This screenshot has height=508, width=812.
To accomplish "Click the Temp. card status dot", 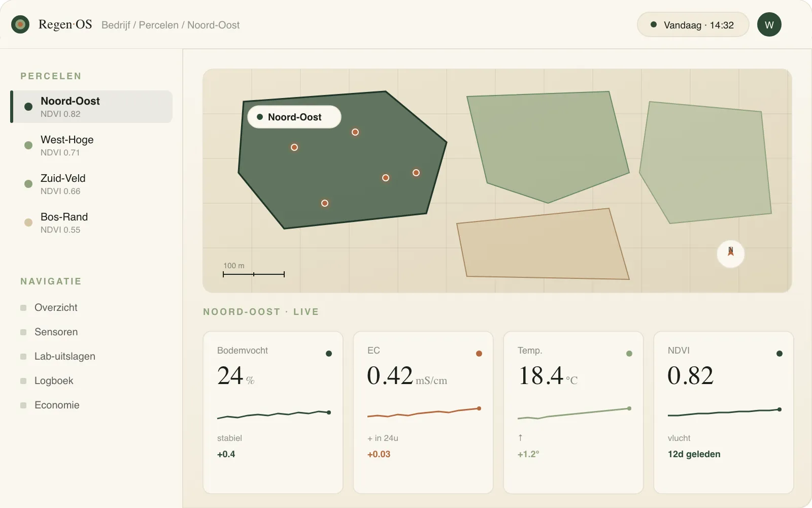I will 629,354.
